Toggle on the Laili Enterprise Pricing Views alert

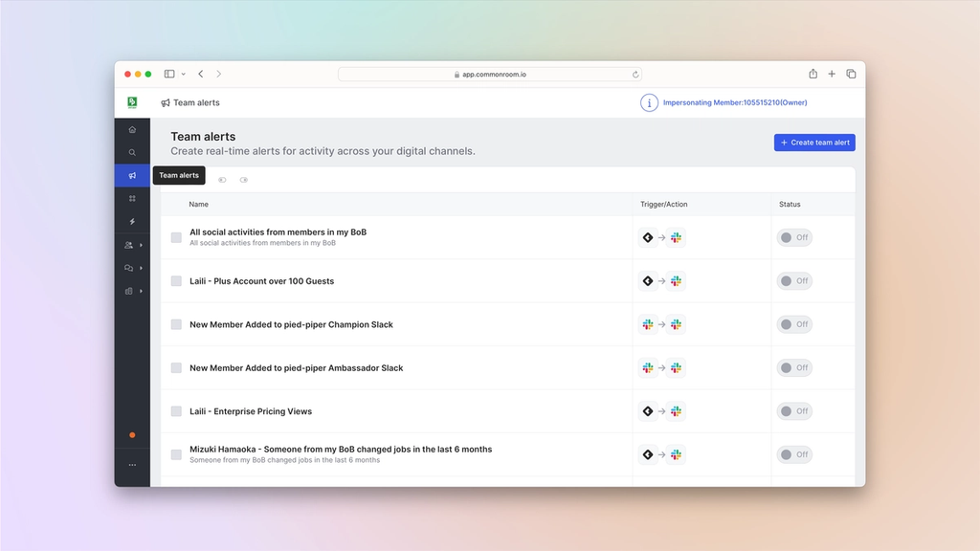(x=794, y=411)
